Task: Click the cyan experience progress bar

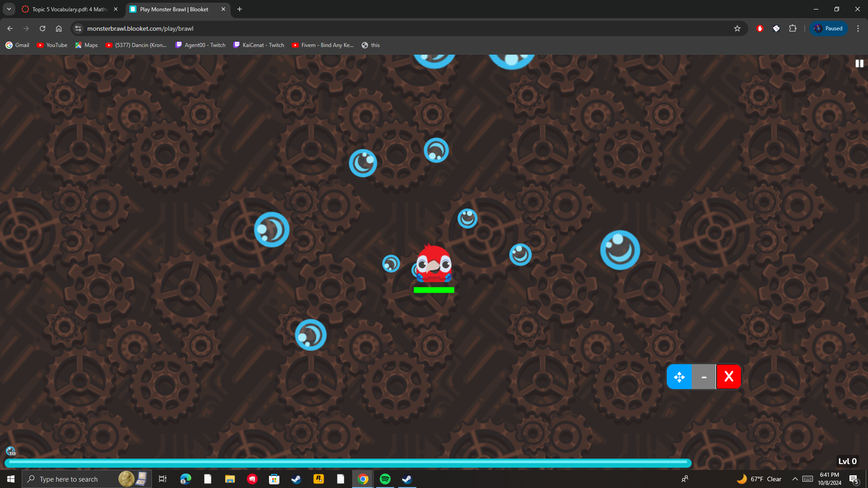Action: tap(347, 462)
